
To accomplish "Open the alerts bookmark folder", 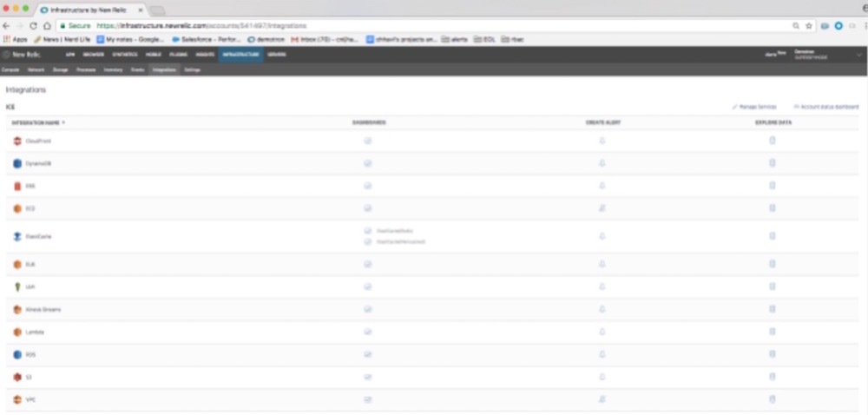I will [455, 39].
